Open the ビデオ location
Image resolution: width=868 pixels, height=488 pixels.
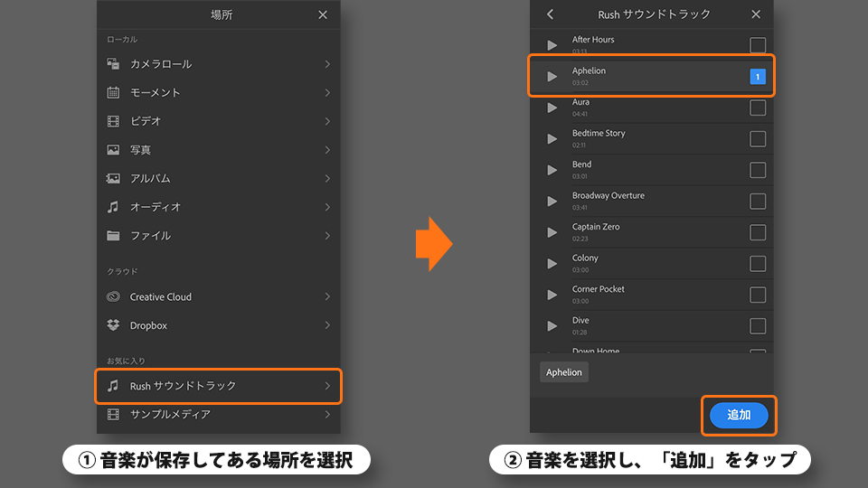point(219,121)
